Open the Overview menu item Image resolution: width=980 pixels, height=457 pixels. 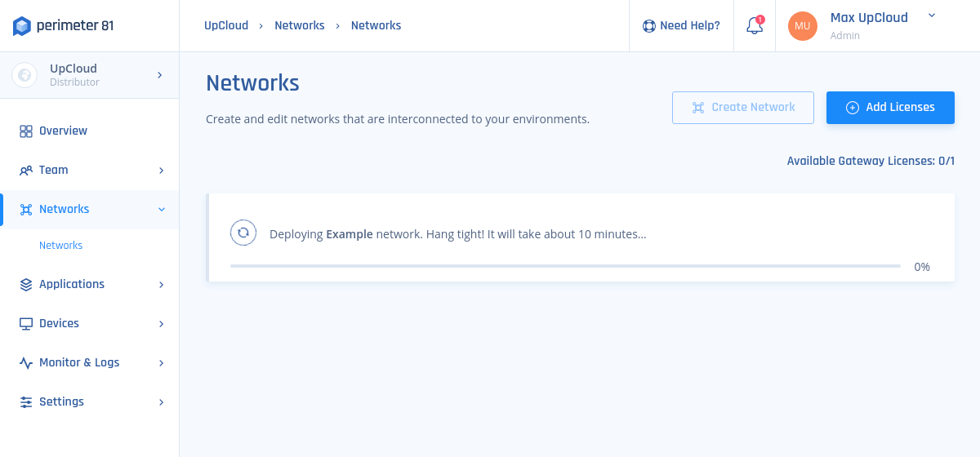click(x=63, y=131)
